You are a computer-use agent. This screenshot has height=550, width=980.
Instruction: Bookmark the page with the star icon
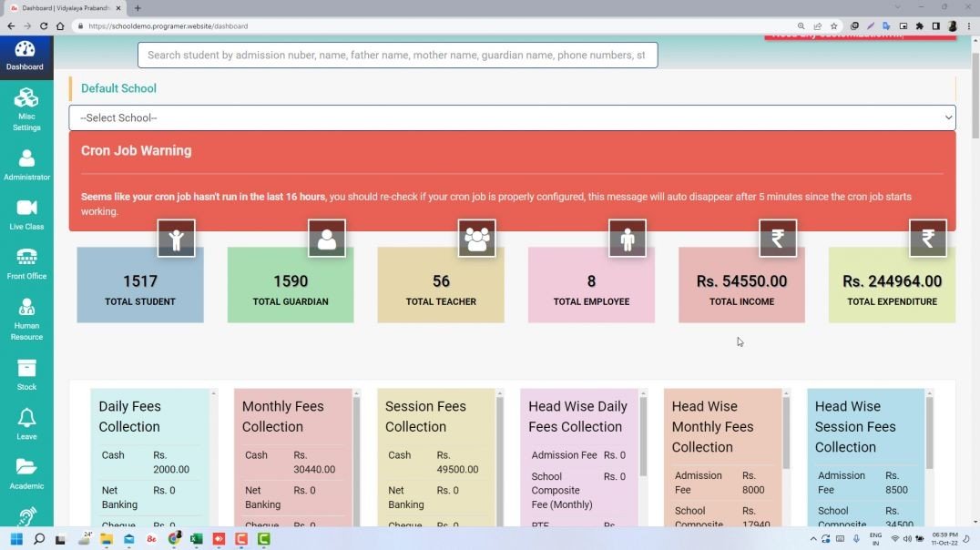[834, 26]
